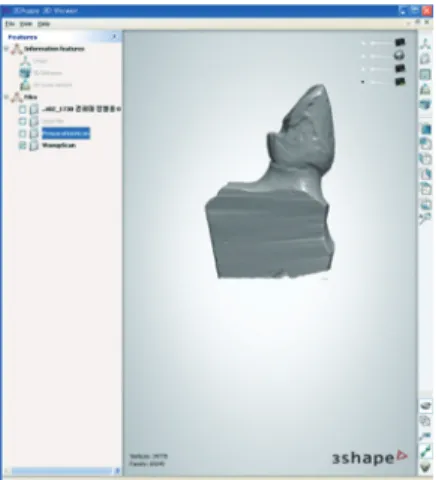Screen dimensions: 436x480
Task: Click the teal square icon in the right toolbar
Action: [x=425, y=74]
